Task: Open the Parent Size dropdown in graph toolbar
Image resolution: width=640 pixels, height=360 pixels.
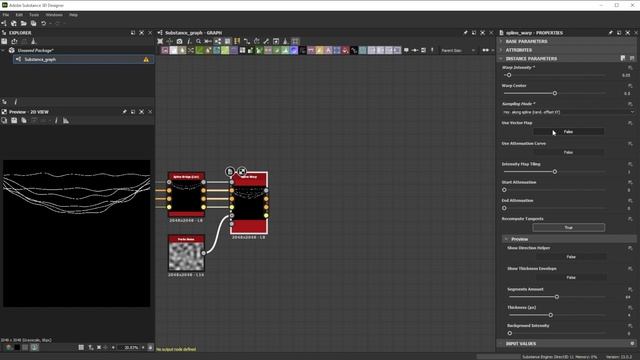Action: (x=458, y=50)
